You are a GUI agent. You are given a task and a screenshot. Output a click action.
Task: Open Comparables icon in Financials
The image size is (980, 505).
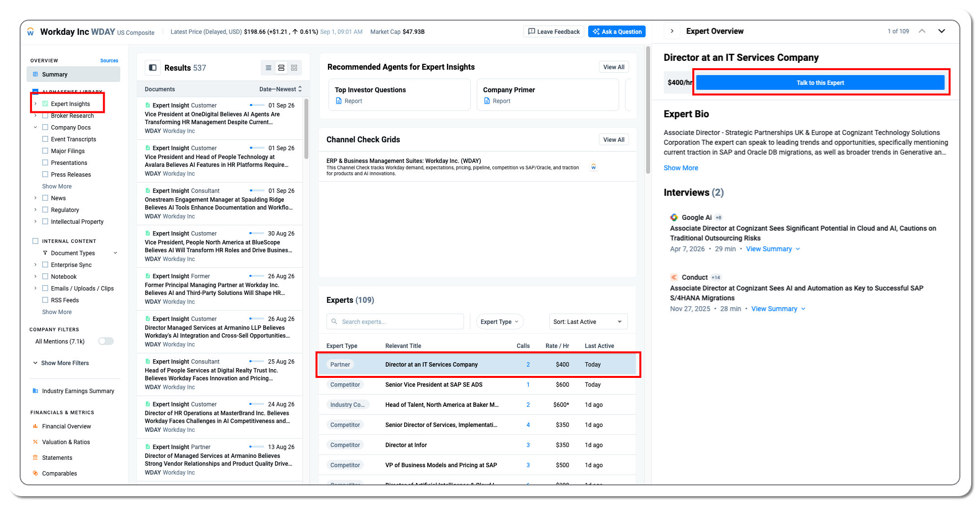(35, 474)
